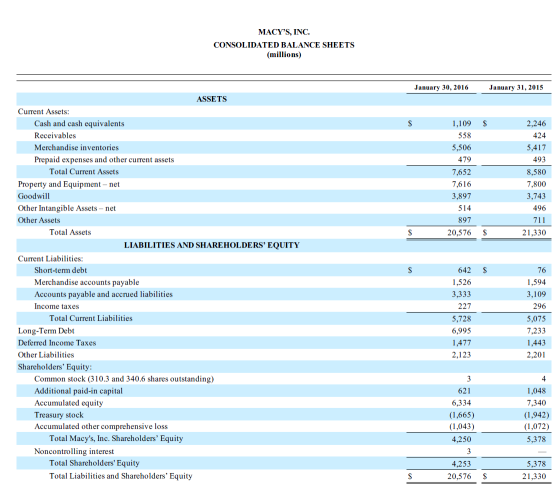
Task: Click the 2015 cash value 2,246
Action: coord(536,124)
